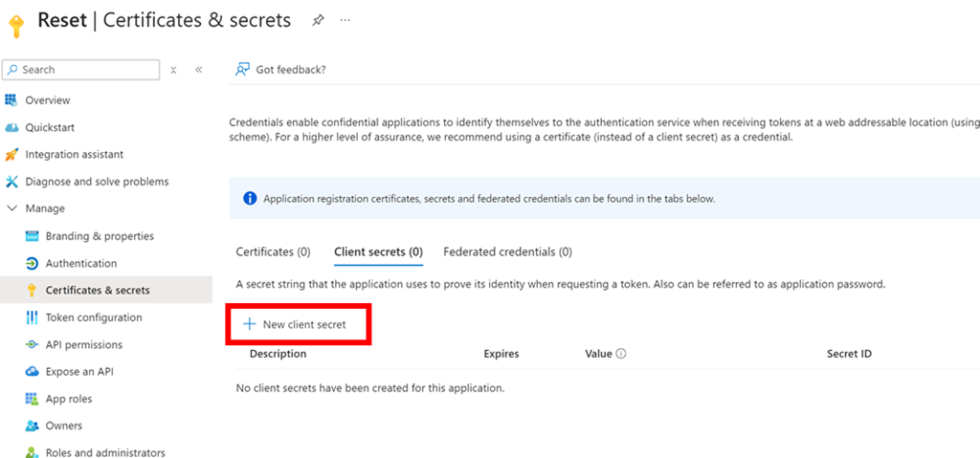Screen dimensions: 980x458
Task: Clear the sidebar search with X button
Action: pyautogui.click(x=173, y=70)
